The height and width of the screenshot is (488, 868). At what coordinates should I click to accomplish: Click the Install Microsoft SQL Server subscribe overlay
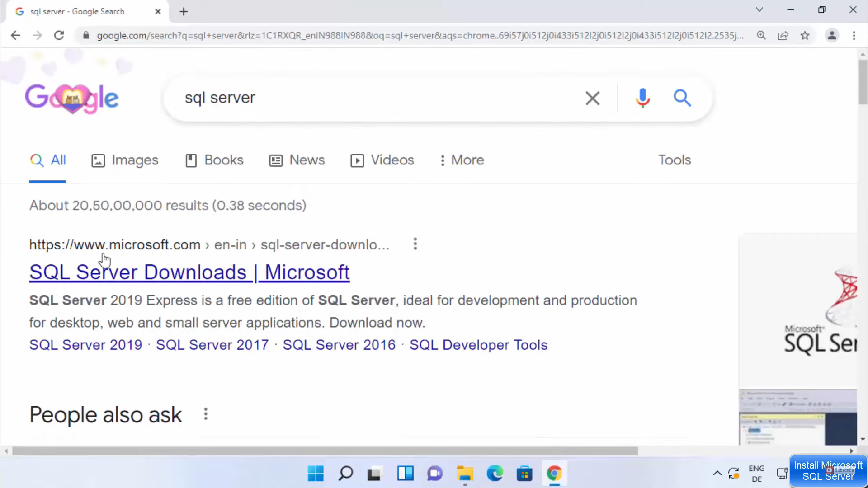828,470
